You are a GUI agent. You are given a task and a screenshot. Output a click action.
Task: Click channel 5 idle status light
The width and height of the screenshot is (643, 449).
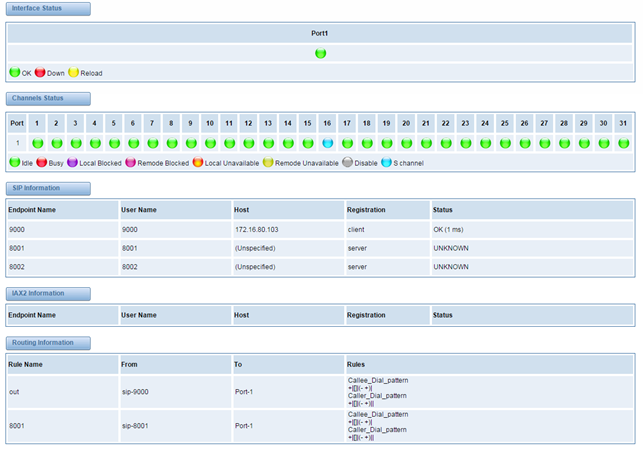point(114,143)
